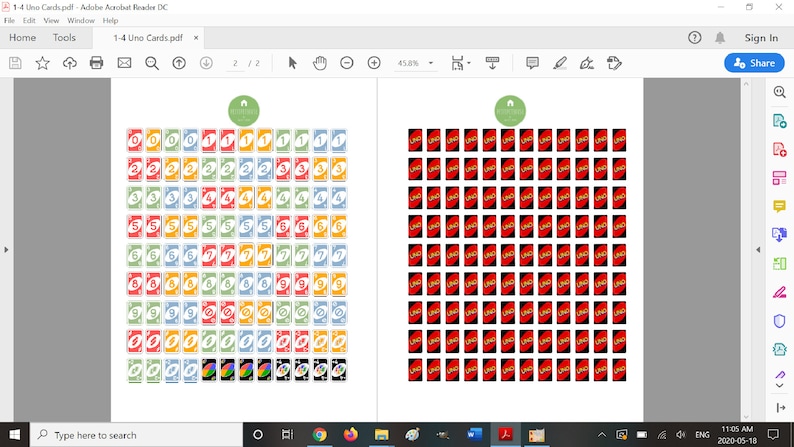Click the blue Share button
This screenshot has height=447, width=794.
click(x=754, y=63)
